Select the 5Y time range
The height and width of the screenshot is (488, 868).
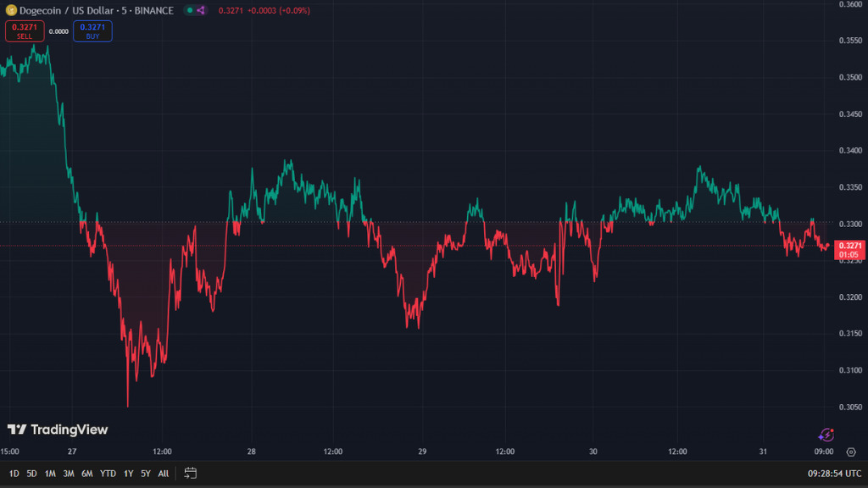coord(146,474)
